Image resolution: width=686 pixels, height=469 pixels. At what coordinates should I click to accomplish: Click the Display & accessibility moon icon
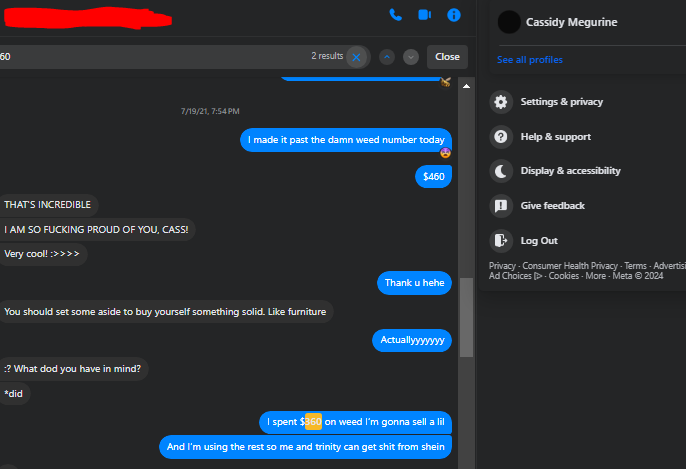[x=501, y=171]
